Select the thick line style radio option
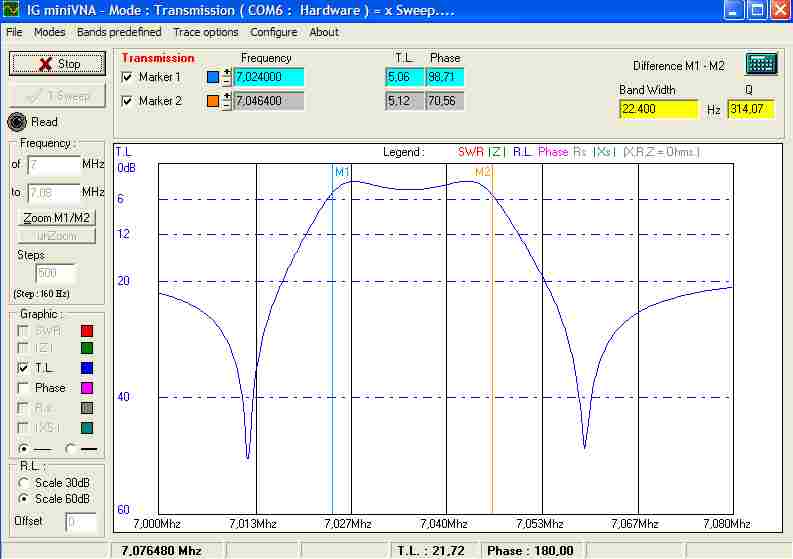This screenshot has height=559, width=793. pos(70,448)
